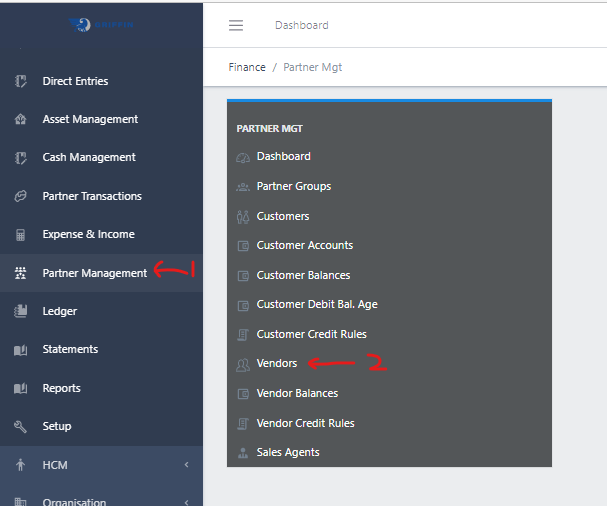Open the Vendor Credit Rules link
The image size is (607, 506).
[x=305, y=424]
